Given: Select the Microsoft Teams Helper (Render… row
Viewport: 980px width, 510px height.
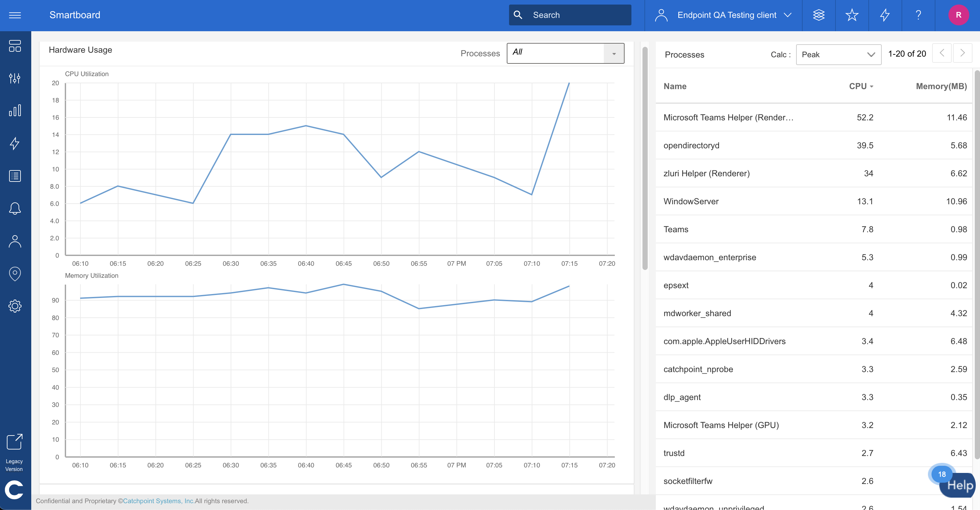Looking at the screenshot, I should (814, 117).
